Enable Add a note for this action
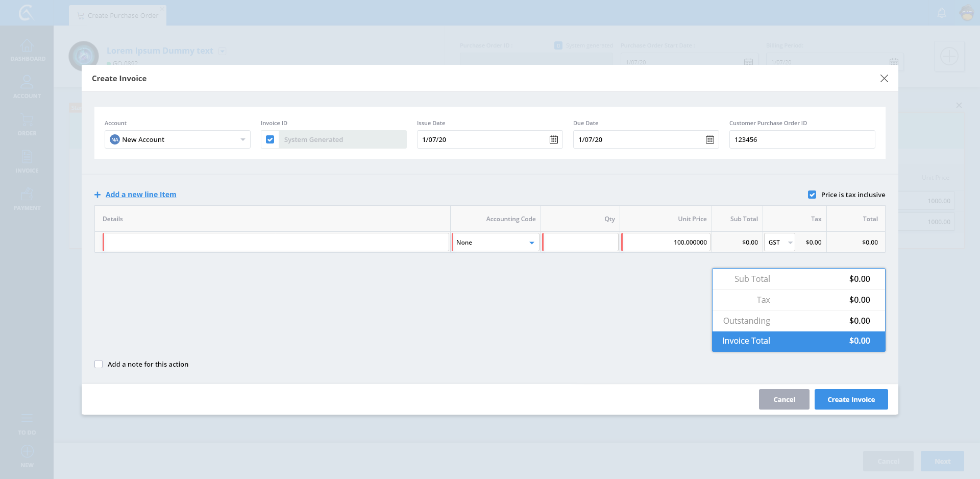Screen dimensions: 980x479 tap(99, 364)
